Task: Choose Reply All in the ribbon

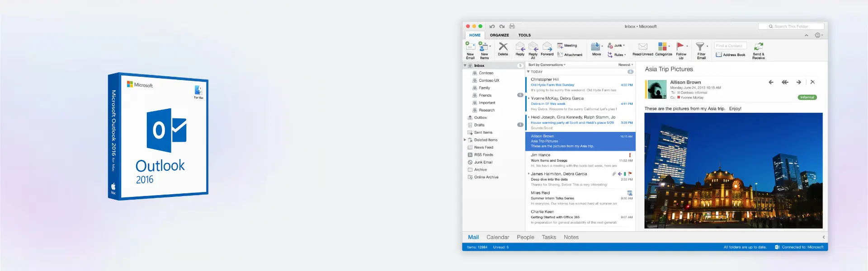Action: click(x=533, y=50)
